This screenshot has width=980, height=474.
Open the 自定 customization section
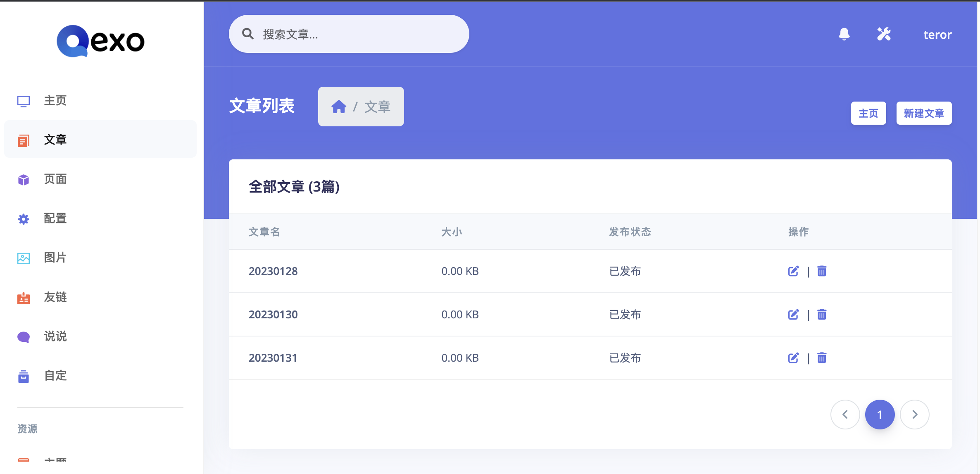(x=55, y=375)
